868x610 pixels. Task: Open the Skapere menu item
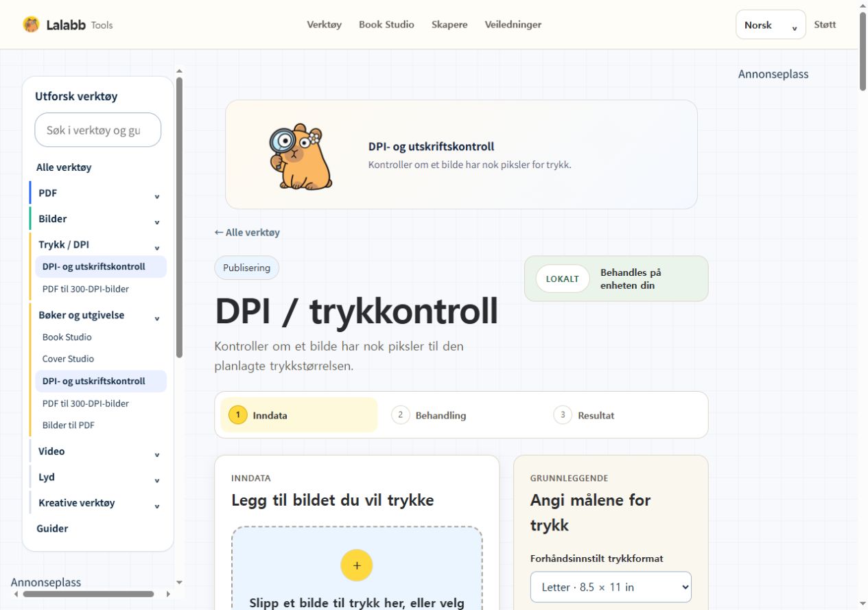[x=449, y=25]
